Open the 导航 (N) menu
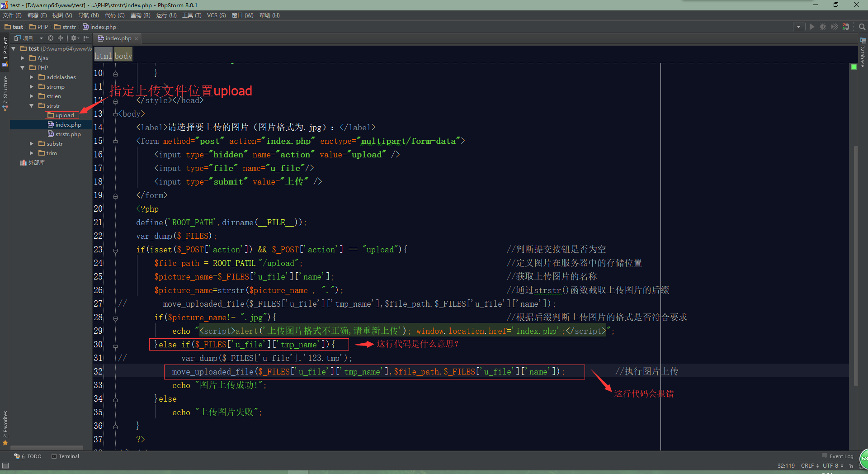The height and width of the screenshot is (474, 868). pyautogui.click(x=88, y=15)
